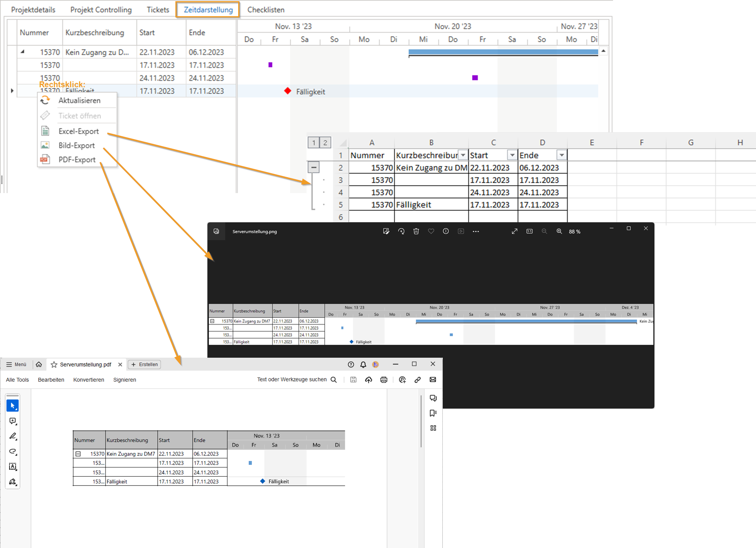
Task: Click the print icon in PDF viewer
Action: click(x=384, y=380)
